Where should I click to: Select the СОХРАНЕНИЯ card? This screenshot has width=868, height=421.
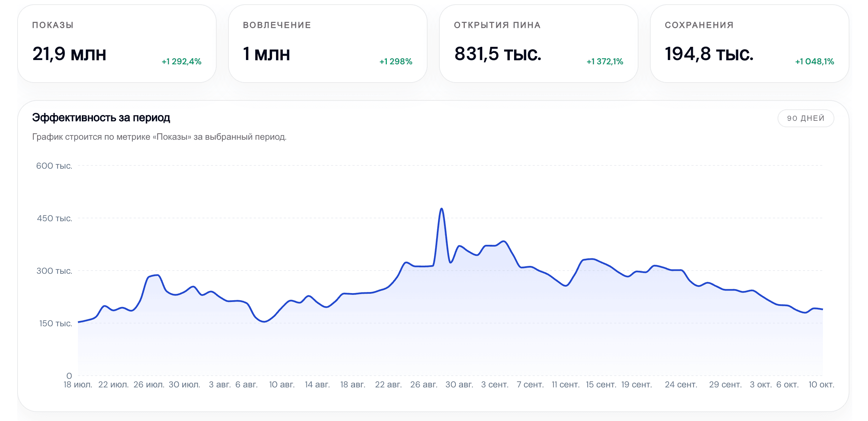click(x=750, y=44)
